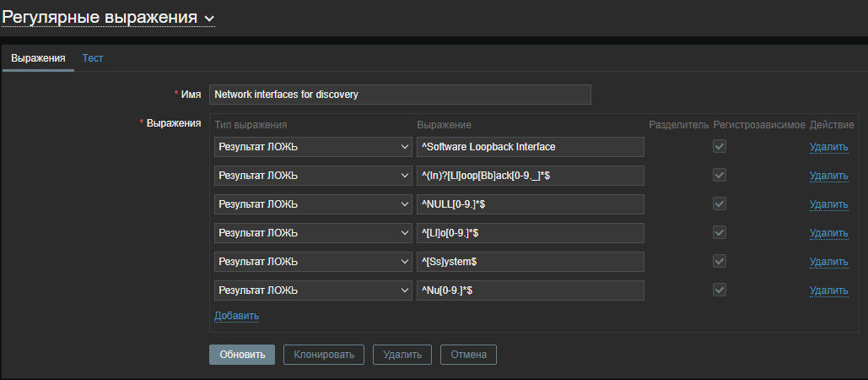Switch to the Тест tab
This screenshot has width=868, height=380.
(92, 57)
